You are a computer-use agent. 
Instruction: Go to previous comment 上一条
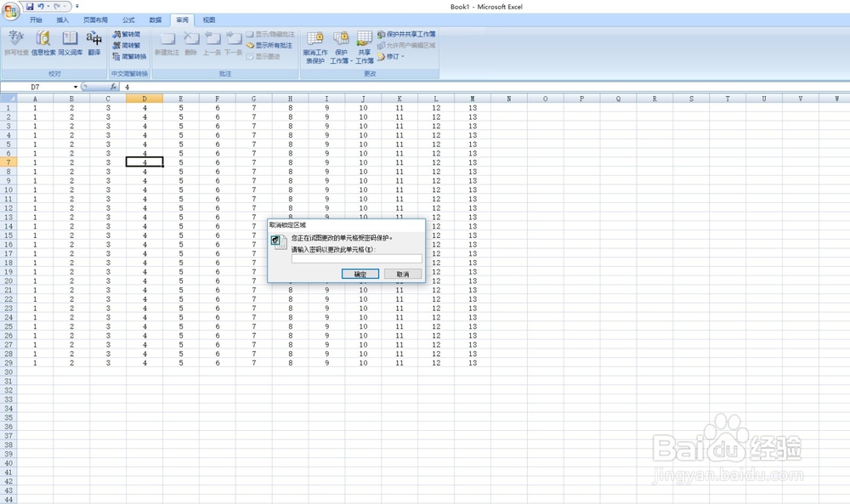[x=212, y=43]
